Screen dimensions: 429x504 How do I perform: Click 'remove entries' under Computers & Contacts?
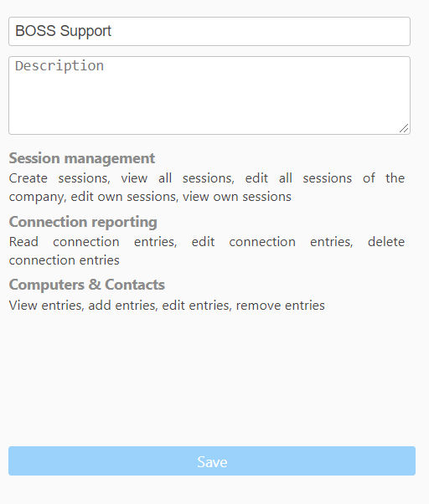281,306
